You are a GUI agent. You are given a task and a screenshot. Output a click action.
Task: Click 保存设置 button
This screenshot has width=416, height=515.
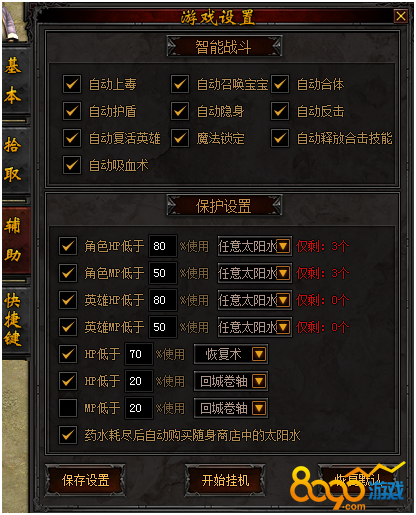tap(85, 480)
